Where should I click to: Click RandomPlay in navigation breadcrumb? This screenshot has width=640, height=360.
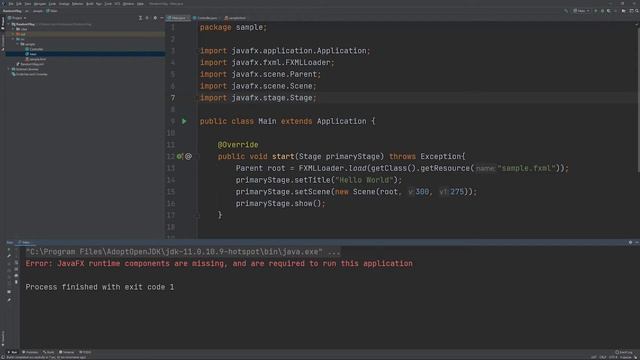tap(12, 11)
